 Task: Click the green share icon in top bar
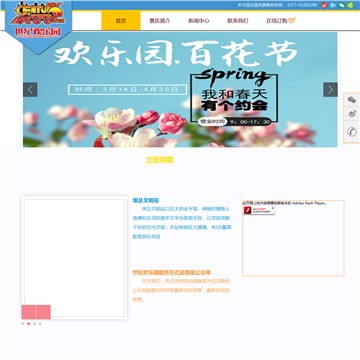pyautogui.click(x=350, y=5)
